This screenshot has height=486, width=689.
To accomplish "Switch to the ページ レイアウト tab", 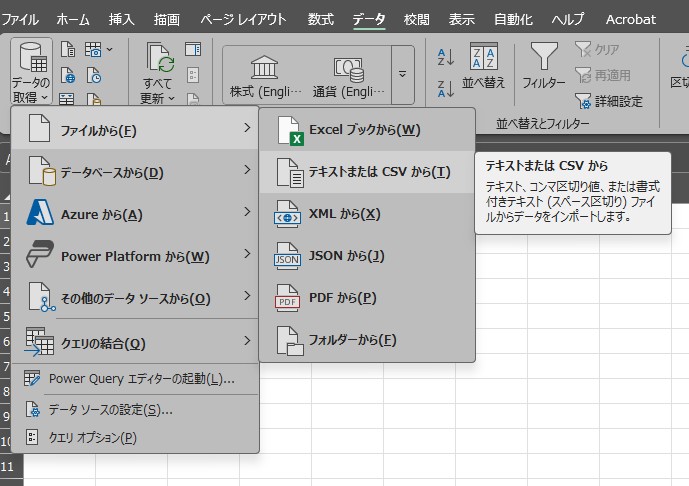I will pos(243,19).
